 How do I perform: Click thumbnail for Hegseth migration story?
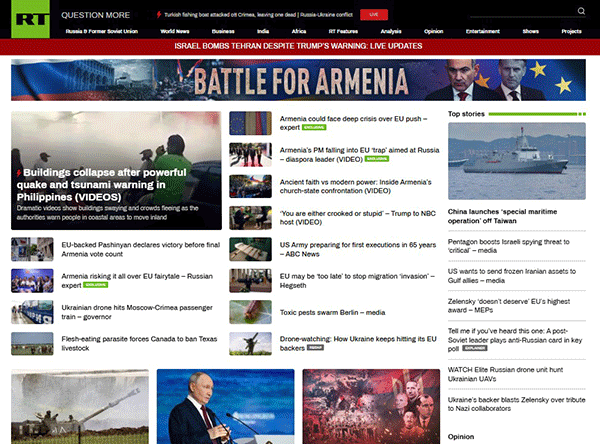point(250,281)
